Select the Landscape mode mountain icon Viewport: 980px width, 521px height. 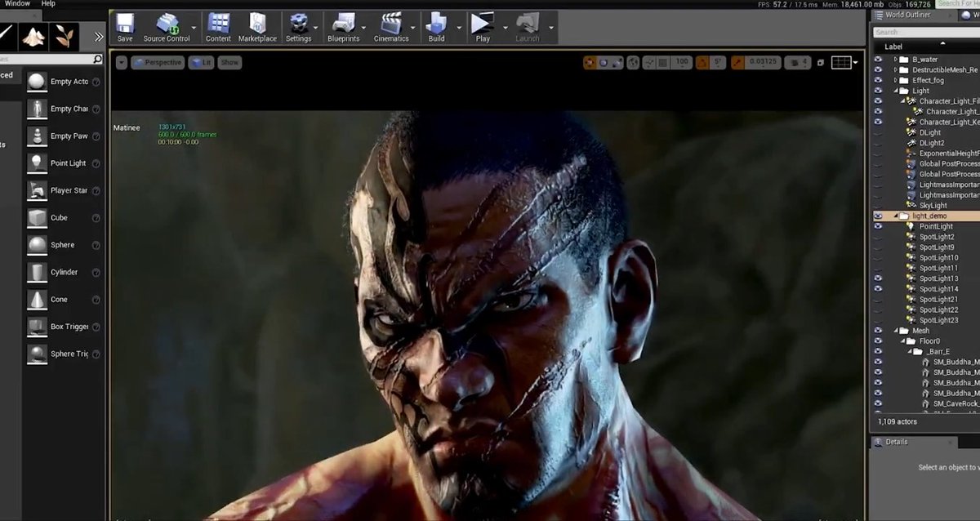coord(34,36)
